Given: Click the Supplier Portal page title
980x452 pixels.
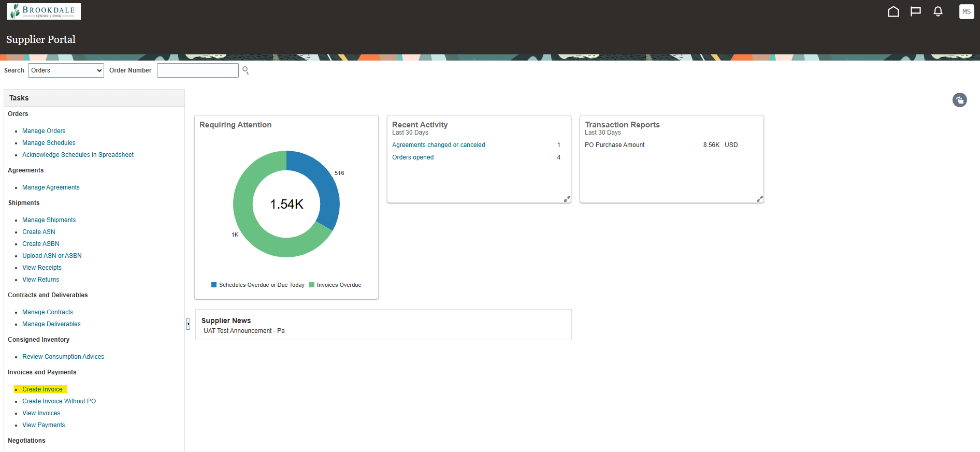Looking at the screenshot, I should (x=41, y=39).
